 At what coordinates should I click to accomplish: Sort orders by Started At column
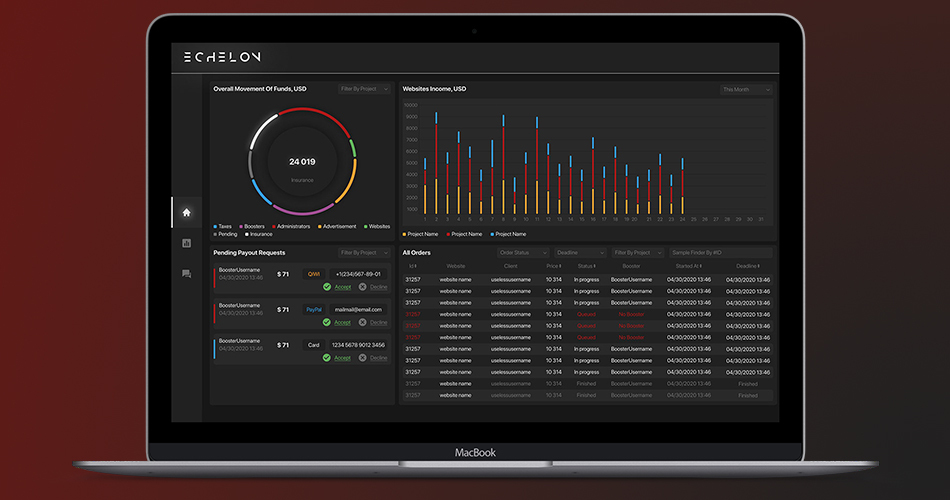point(688,266)
